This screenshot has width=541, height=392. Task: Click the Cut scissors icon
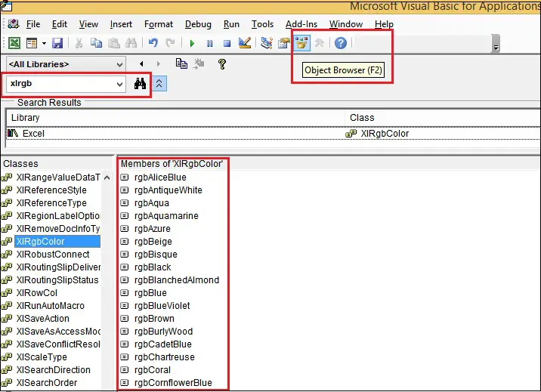tap(79, 43)
